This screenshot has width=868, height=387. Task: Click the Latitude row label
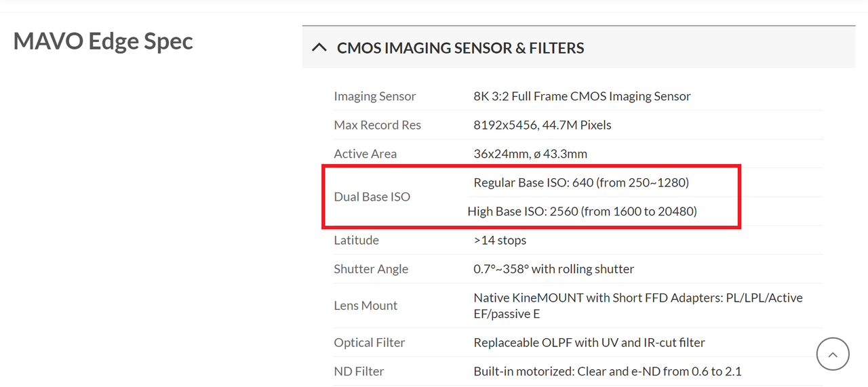tap(356, 241)
